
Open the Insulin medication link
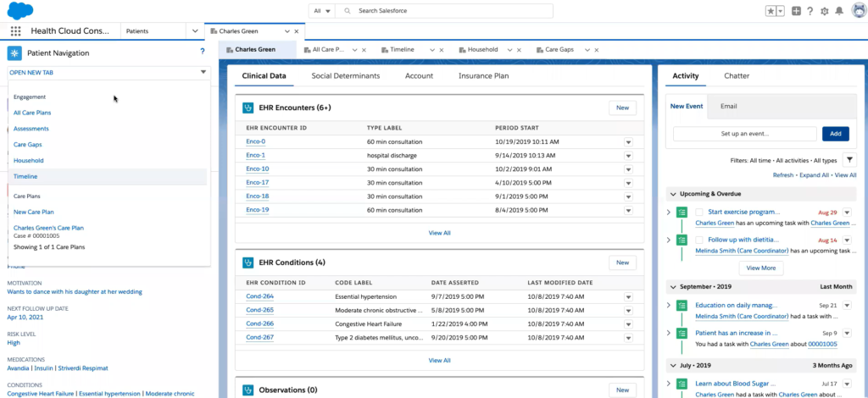[43, 368]
